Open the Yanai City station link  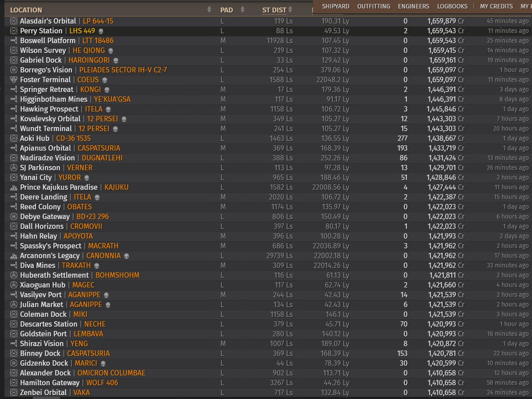coord(36,177)
